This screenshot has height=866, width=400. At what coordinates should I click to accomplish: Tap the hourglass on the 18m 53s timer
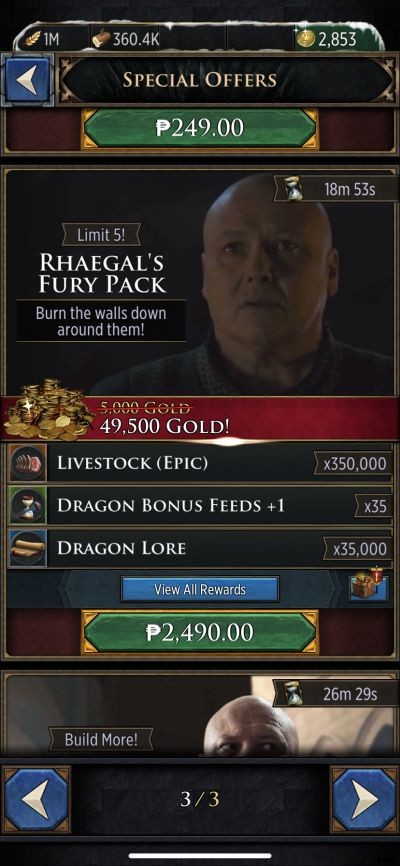click(294, 190)
